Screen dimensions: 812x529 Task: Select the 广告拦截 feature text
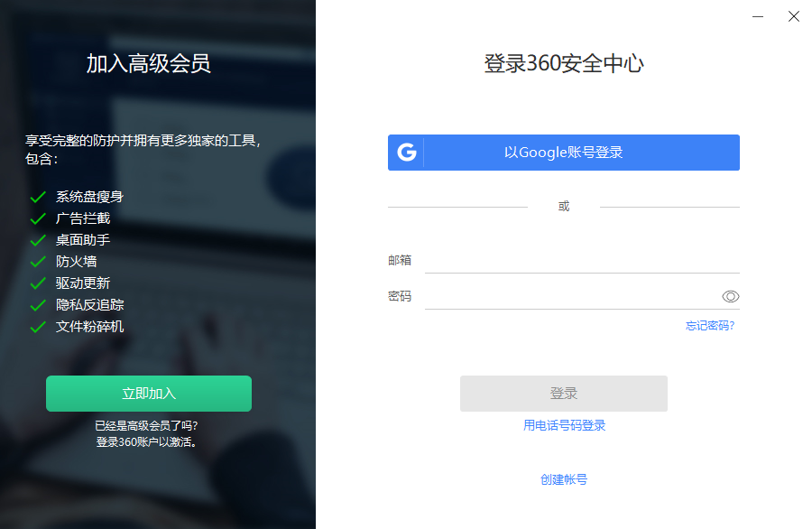pos(83,218)
